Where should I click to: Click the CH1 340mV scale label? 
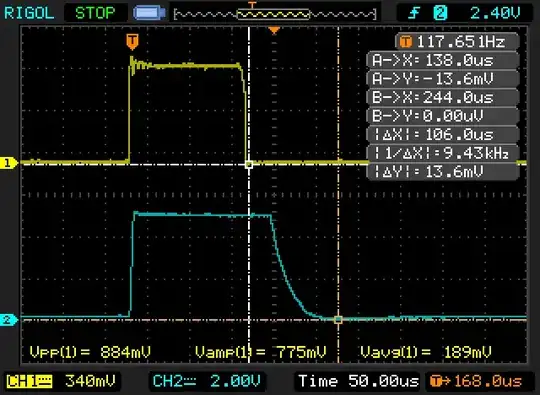click(61, 381)
